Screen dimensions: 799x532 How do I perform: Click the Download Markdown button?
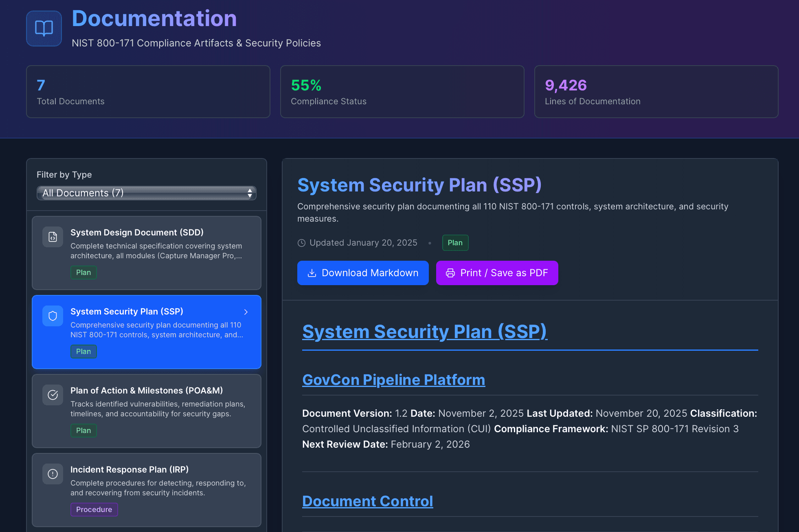(363, 273)
